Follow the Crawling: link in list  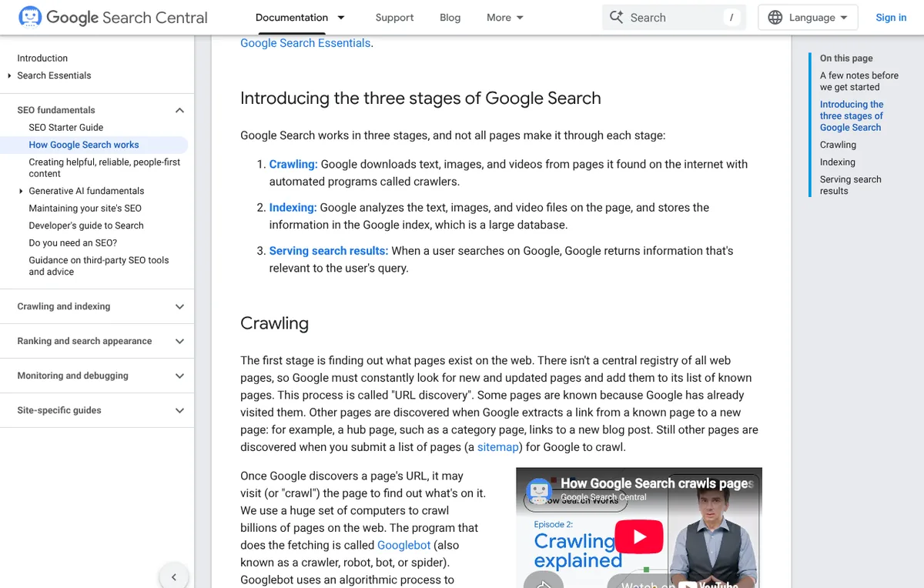pyautogui.click(x=293, y=164)
